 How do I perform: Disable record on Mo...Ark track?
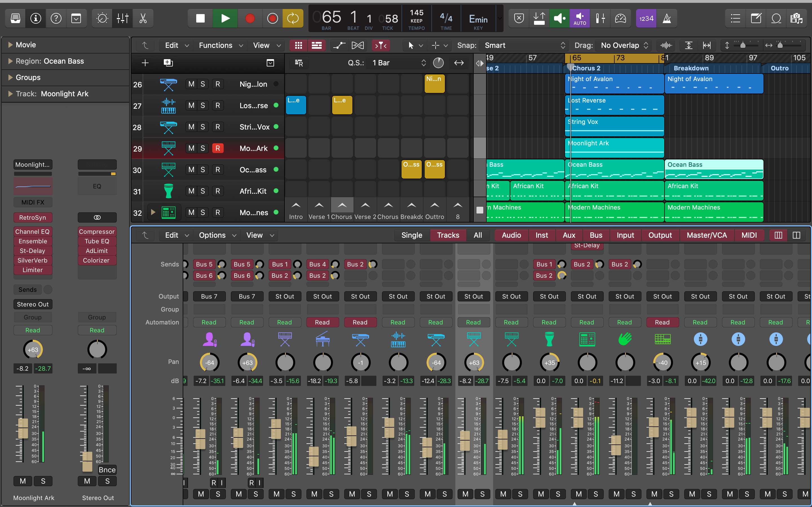217,148
